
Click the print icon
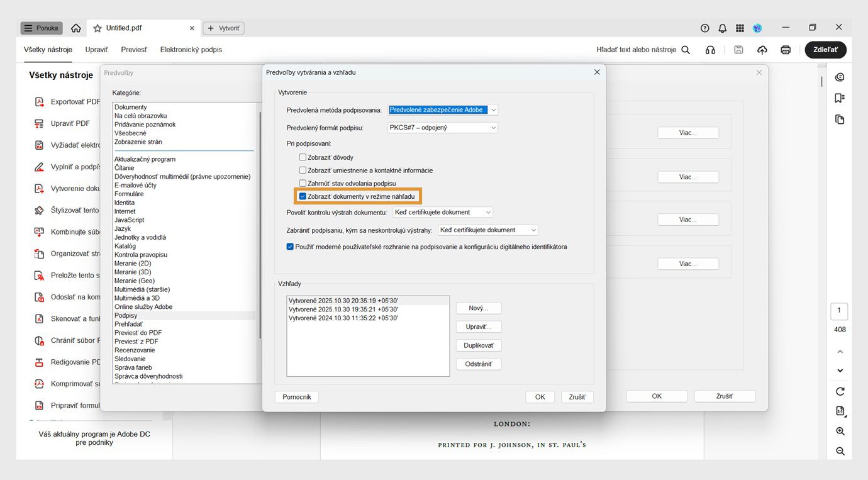[x=785, y=50]
